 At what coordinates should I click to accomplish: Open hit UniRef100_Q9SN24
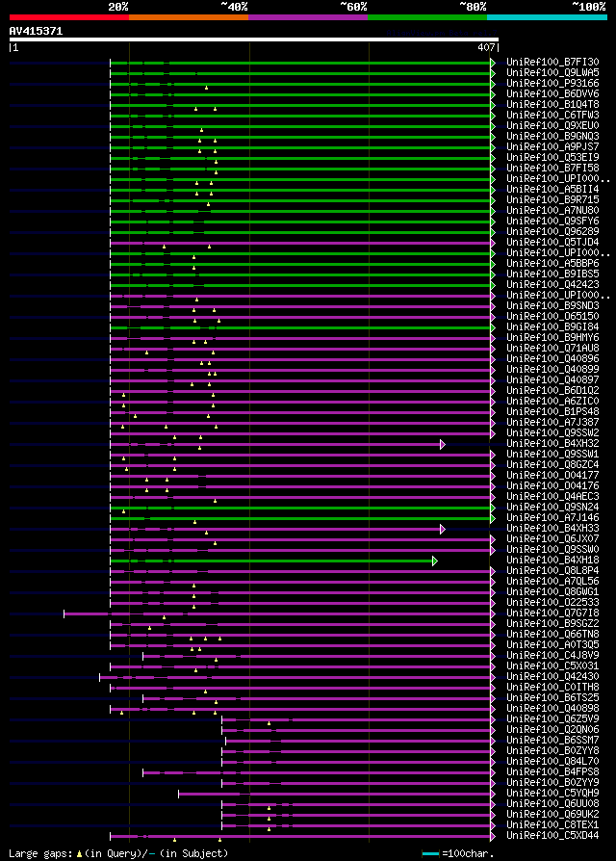(552, 508)
